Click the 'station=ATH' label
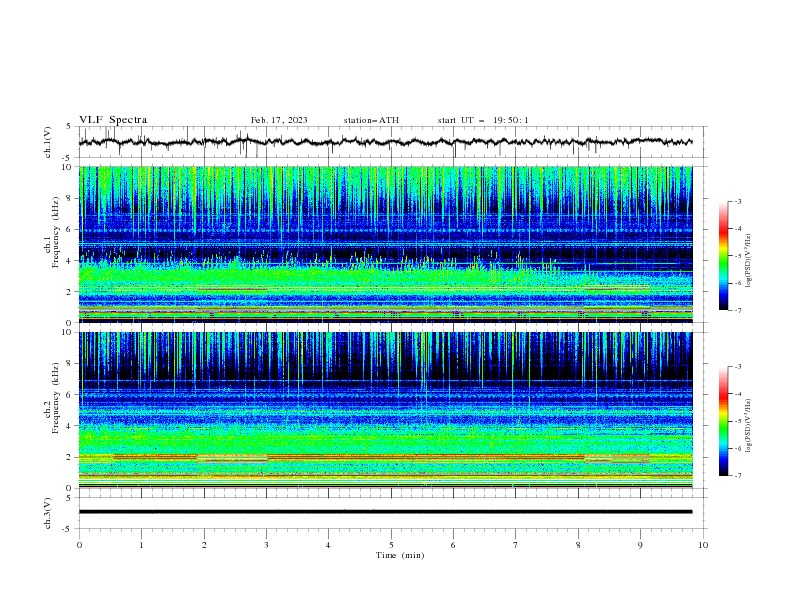The image size is (792, 612). [371, 120]
